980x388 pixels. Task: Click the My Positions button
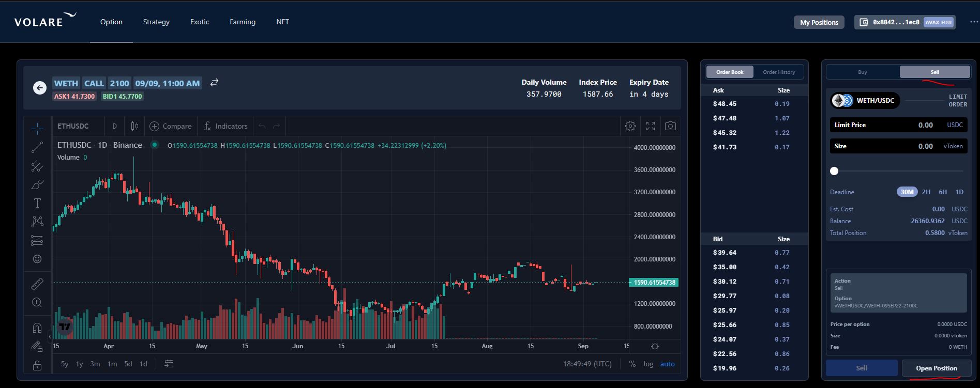819,22
